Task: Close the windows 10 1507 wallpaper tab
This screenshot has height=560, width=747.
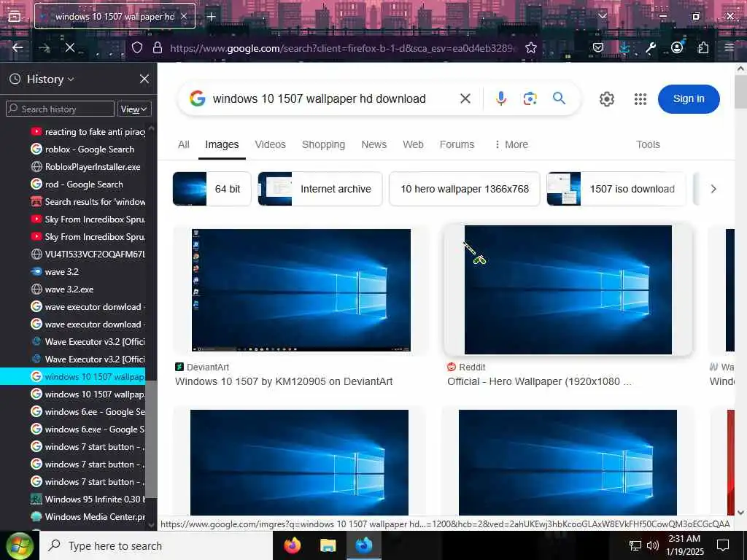Action: 184,16
